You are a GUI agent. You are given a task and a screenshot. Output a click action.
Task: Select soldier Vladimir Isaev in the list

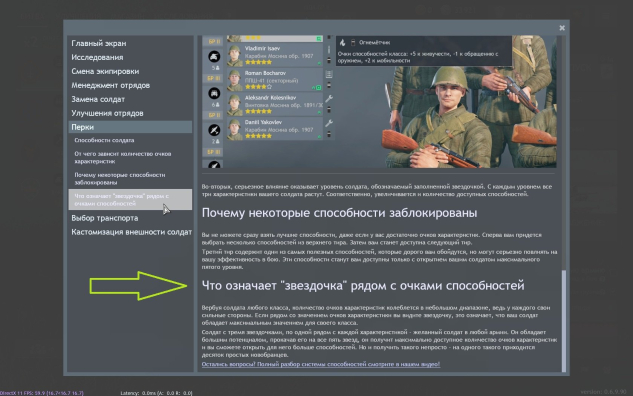[x=275, y=55]
